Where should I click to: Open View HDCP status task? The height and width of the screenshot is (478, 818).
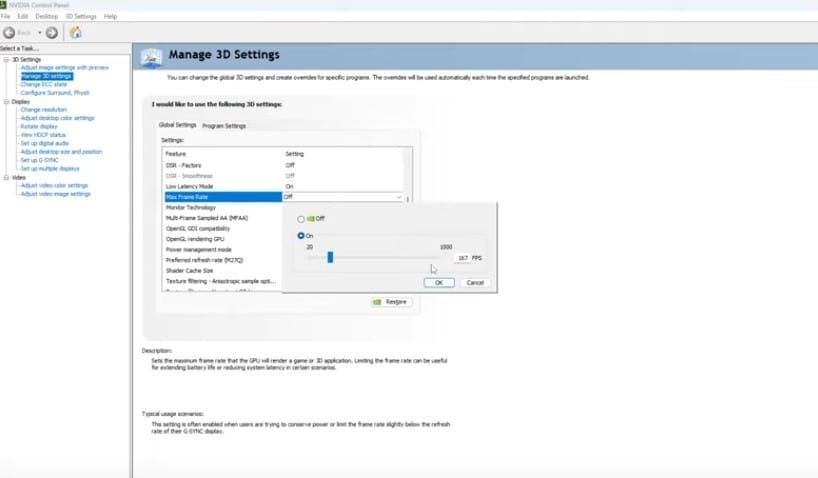point(43,135)
